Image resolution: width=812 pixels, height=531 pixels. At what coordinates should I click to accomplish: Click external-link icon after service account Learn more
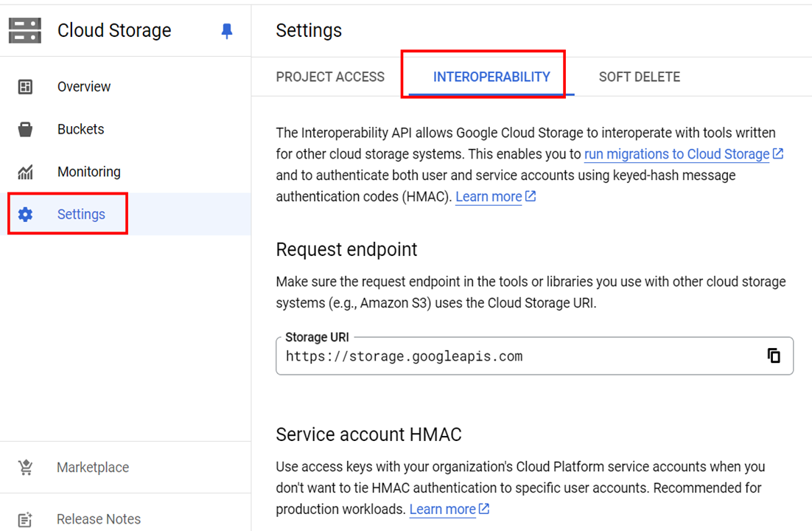click(484, 509)
